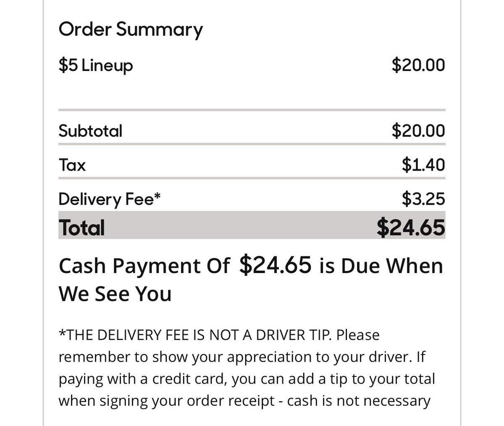Click the bold Total label
This screenshot has width=504, height=426.
[82, 228]
